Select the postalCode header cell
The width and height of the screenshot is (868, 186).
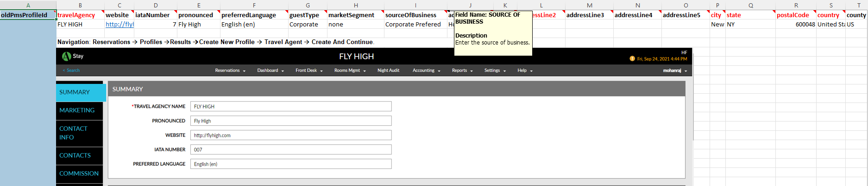(x=796, y=15)
